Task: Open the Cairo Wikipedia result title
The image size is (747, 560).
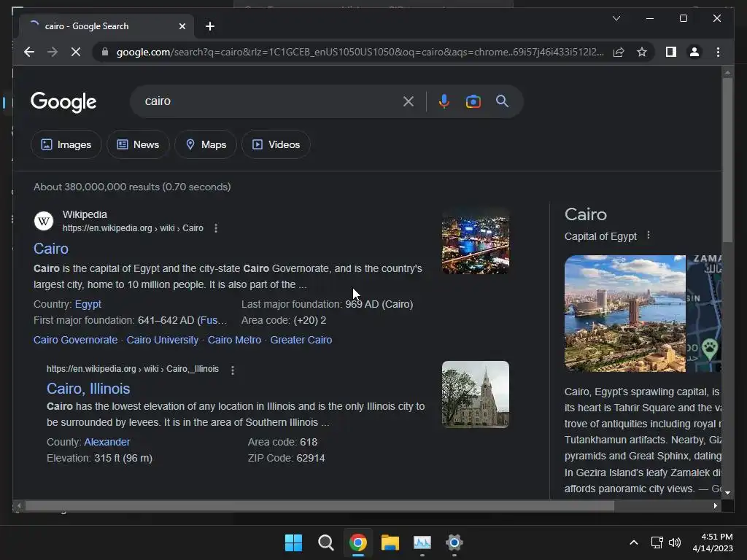Action: point(51,249)
